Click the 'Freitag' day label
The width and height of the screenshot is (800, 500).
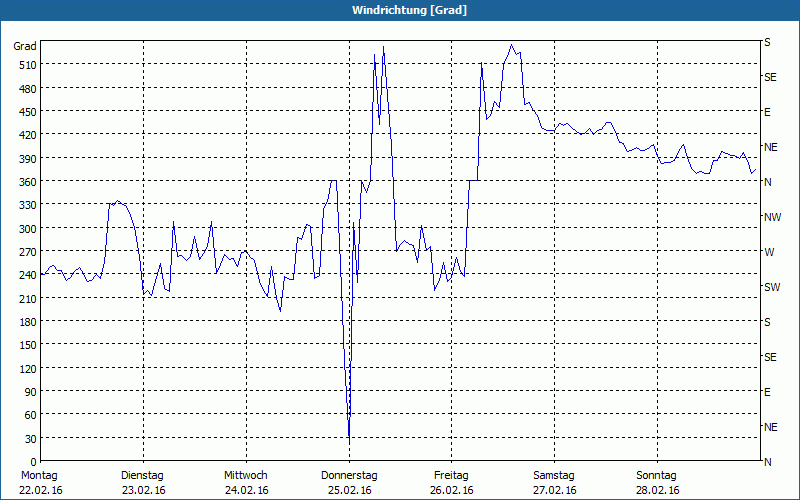coord(451,476)
